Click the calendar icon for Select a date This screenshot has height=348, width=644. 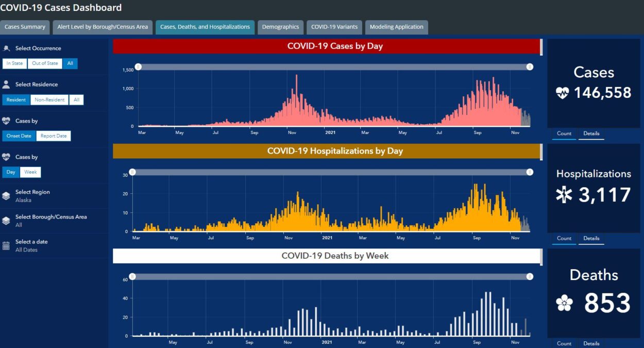coord(6,246)
